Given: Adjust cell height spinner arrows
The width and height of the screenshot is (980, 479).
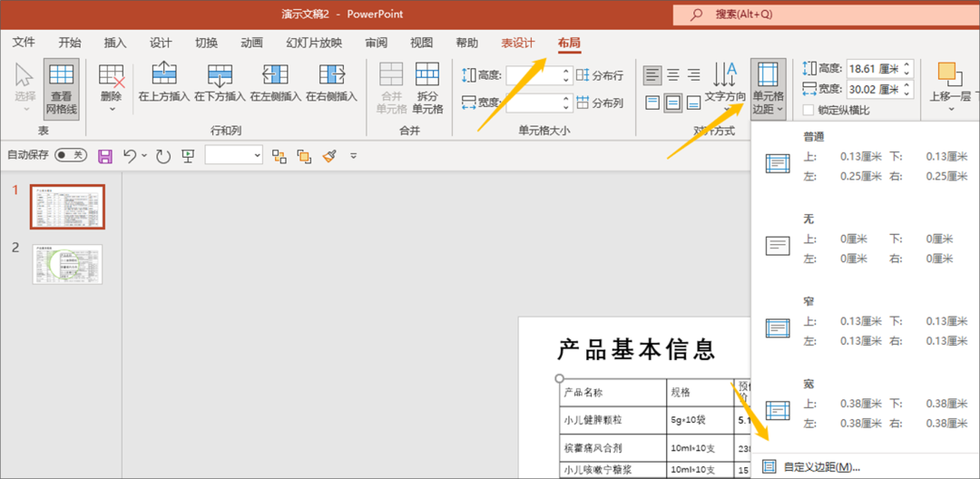Looking at the screenshot, I should [x=566, y=75].
